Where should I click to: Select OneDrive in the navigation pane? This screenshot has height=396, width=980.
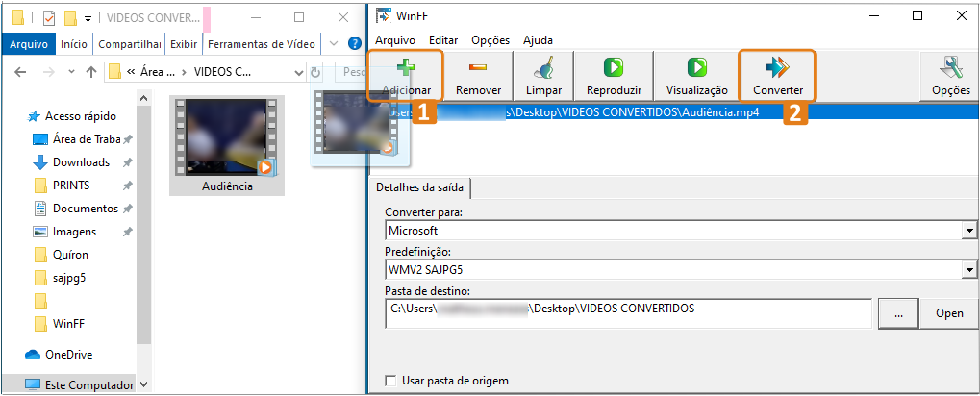coord(68,355)
